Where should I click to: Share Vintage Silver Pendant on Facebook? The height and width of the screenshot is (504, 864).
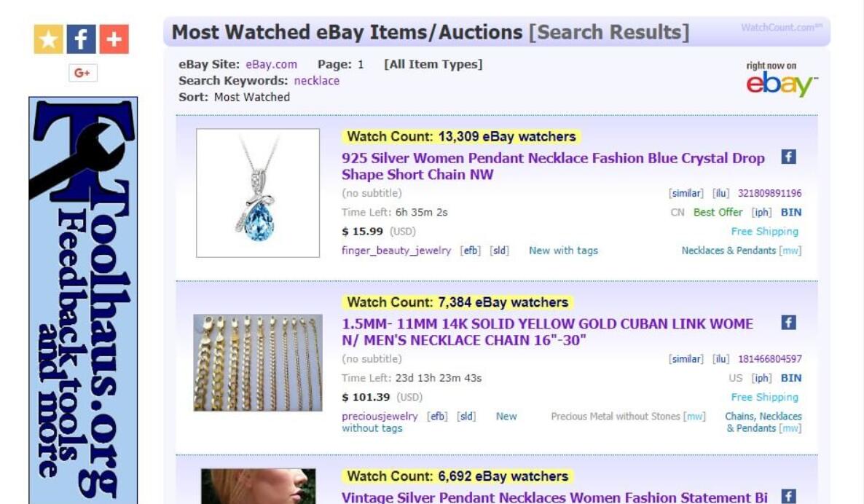788,496
